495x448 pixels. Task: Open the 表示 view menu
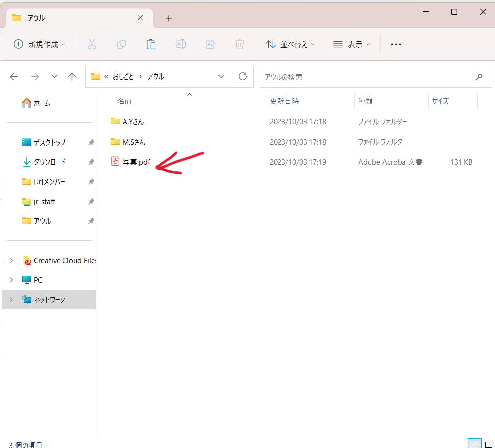click(351, 44)
